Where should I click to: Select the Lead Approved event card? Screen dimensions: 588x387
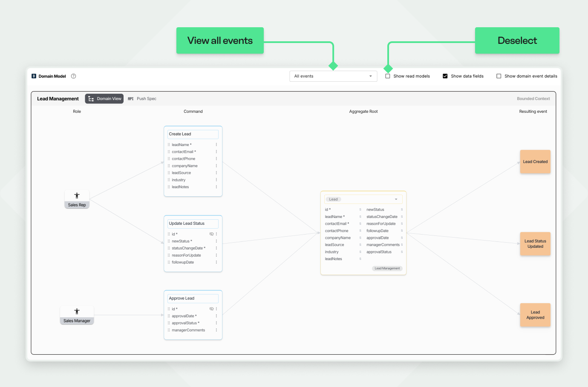(535, 315)
